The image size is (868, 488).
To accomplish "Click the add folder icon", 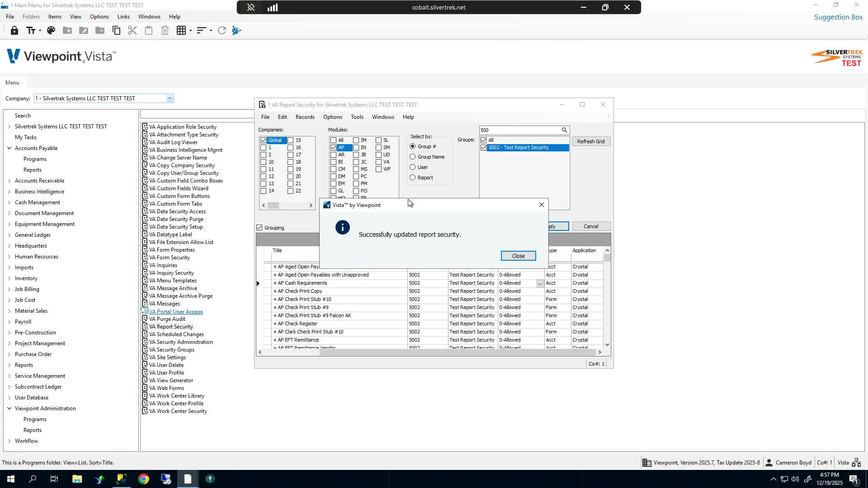I will click(67, 30).
